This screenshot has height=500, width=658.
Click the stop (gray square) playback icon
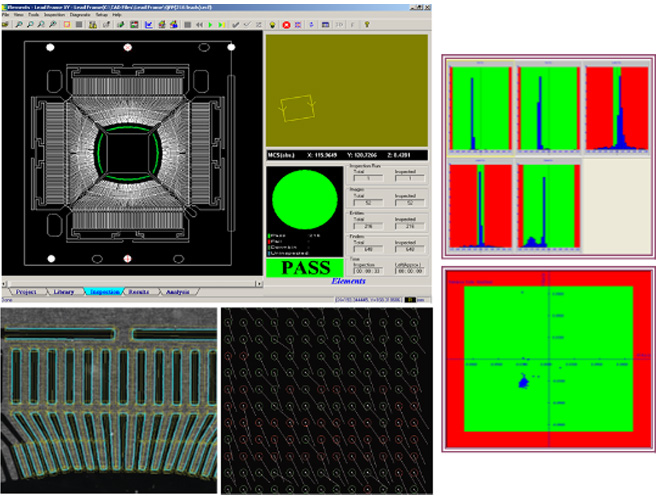coord(188,25)
